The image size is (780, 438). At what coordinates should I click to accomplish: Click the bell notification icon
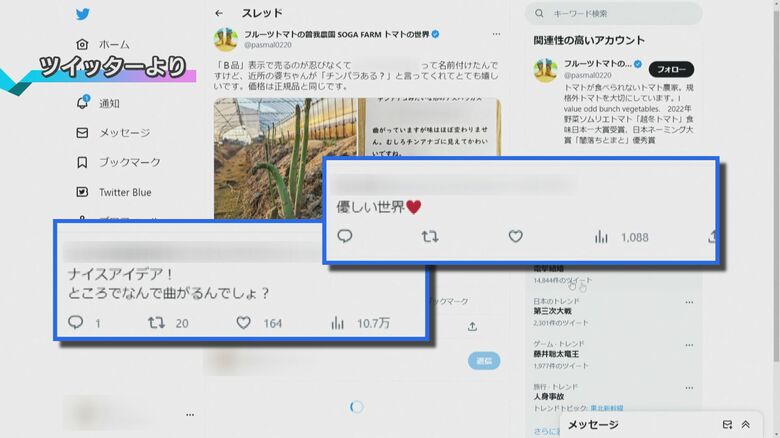[x=83, y=103]
